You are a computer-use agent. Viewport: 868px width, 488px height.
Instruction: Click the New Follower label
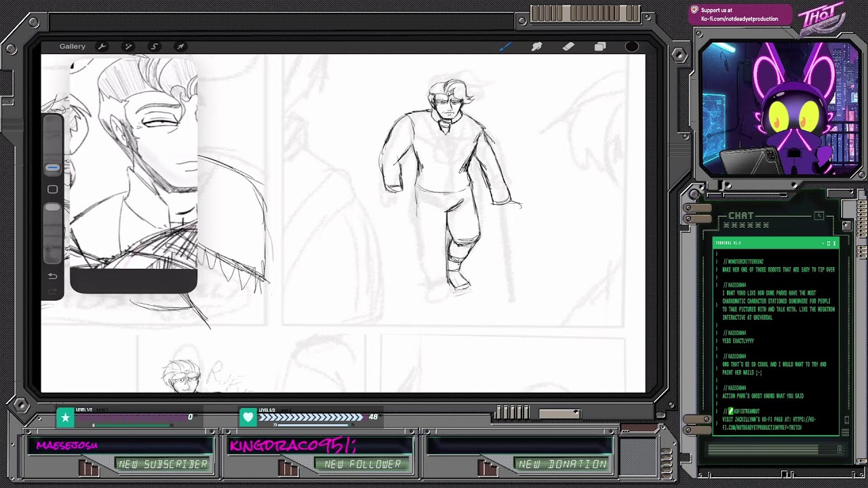363,464
